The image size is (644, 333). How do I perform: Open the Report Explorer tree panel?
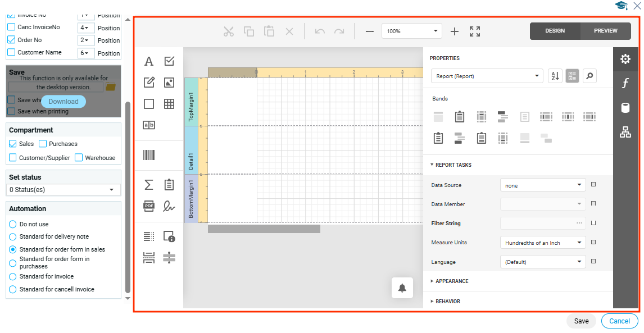click(x=625, y=133)
